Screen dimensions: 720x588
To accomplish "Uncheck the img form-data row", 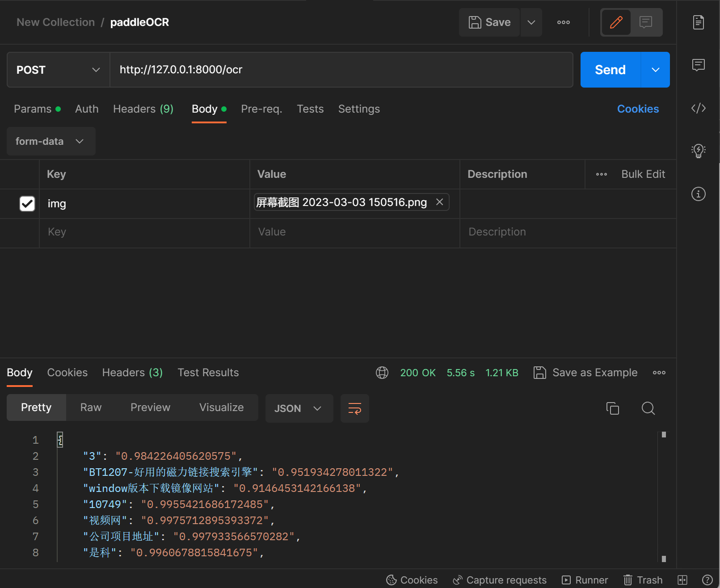I will [x=27, y=204].
